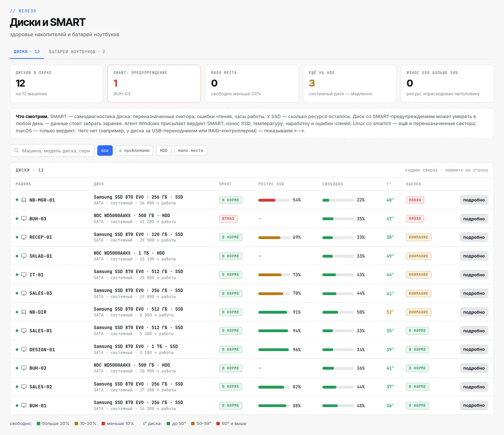Click the red «меньше 10%» legend swatch
Screen dimensions: 504x435
click(103, 423)
